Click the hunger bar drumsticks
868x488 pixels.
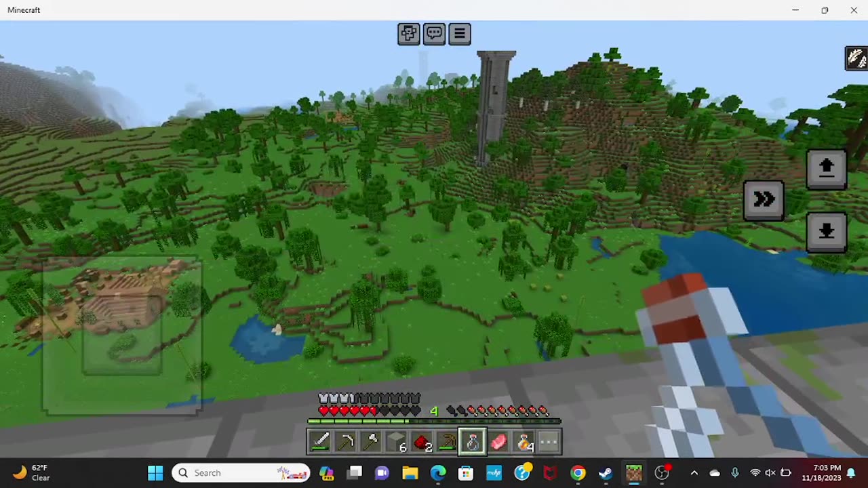497,411
